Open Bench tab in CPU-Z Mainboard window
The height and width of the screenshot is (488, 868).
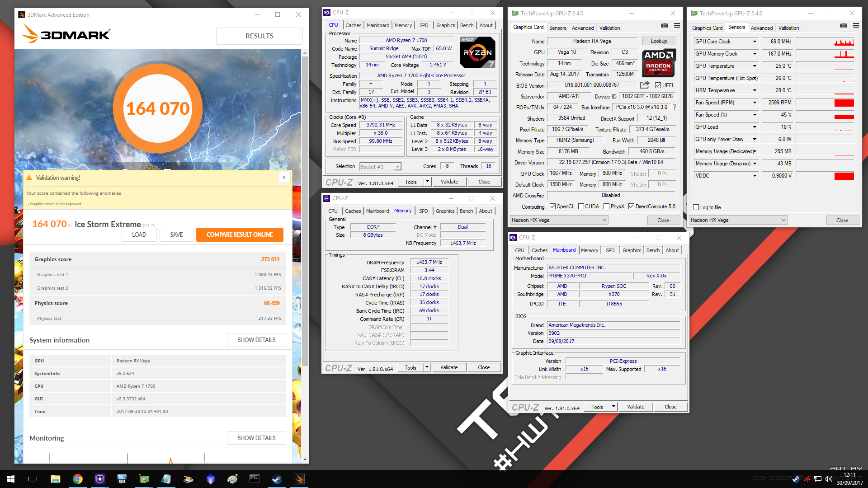click(653, 250)
